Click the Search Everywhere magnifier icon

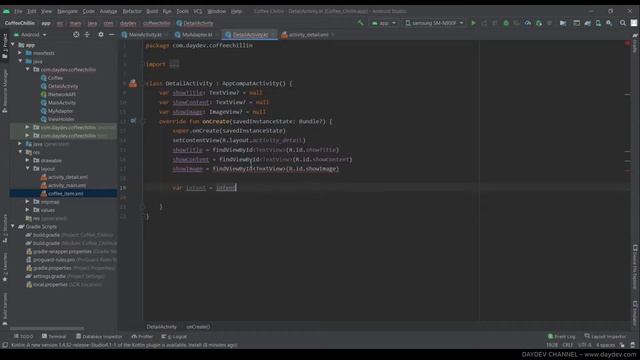(623, 23)
